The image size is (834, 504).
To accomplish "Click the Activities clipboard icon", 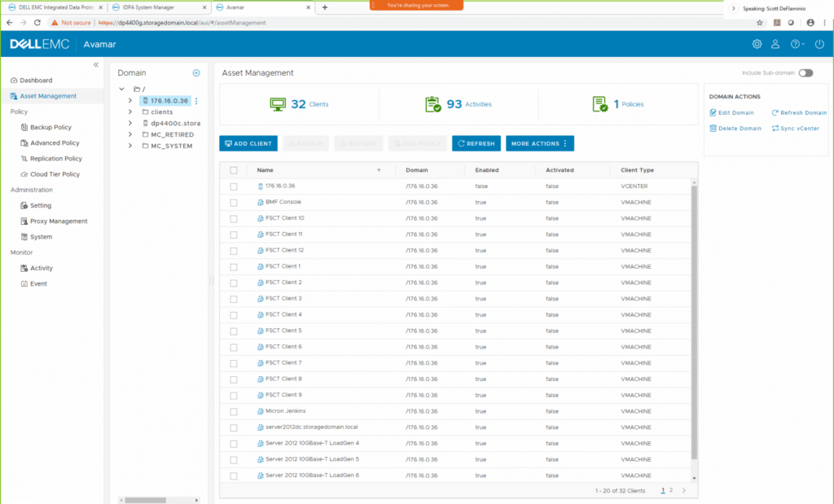I will [433, 103].
